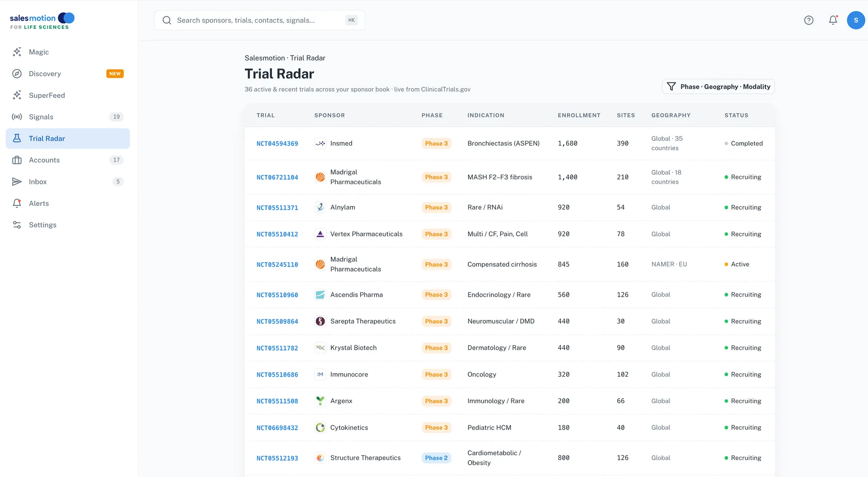Open the help question mark icon

pos(809,20)
